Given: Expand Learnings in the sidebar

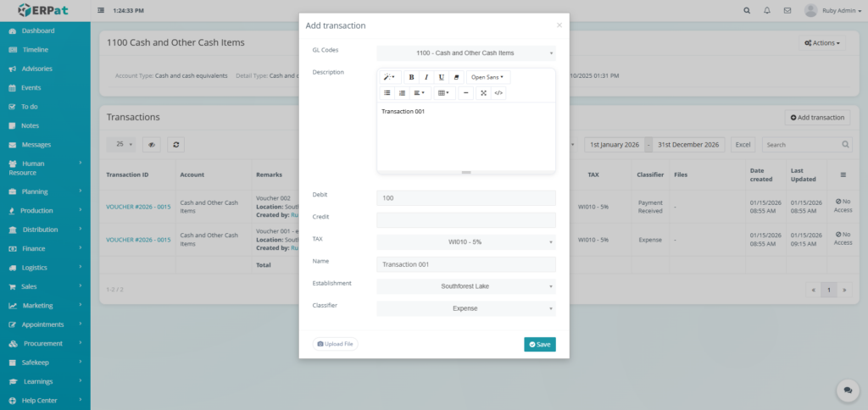Looking at the screenshot, I should (x=46, y=382).
